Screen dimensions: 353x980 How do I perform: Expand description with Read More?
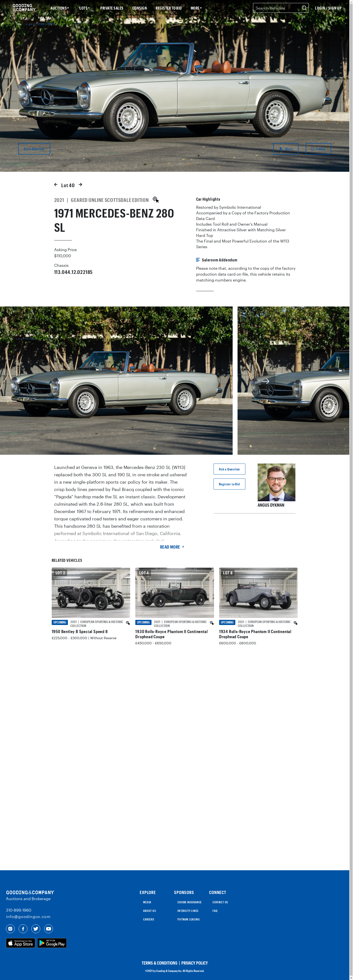click(172, 547)
